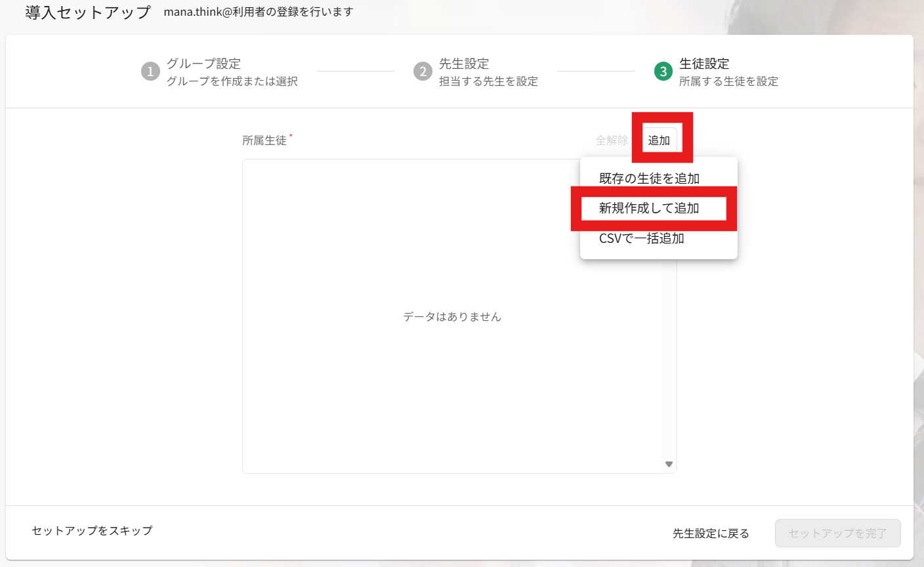924x567 pixels.
Task: Click the green step 3 circle icon
Action: point(663,72)
